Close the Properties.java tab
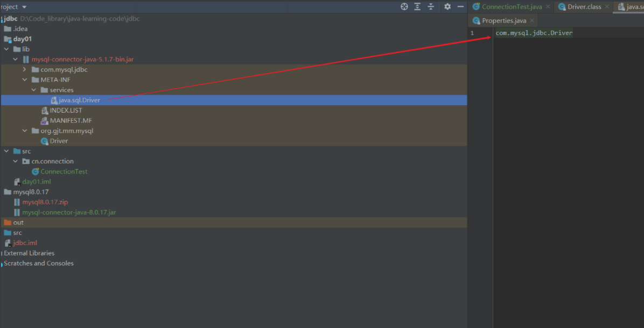Viewport: 644px width, 328px height. (x=532, y=20)
